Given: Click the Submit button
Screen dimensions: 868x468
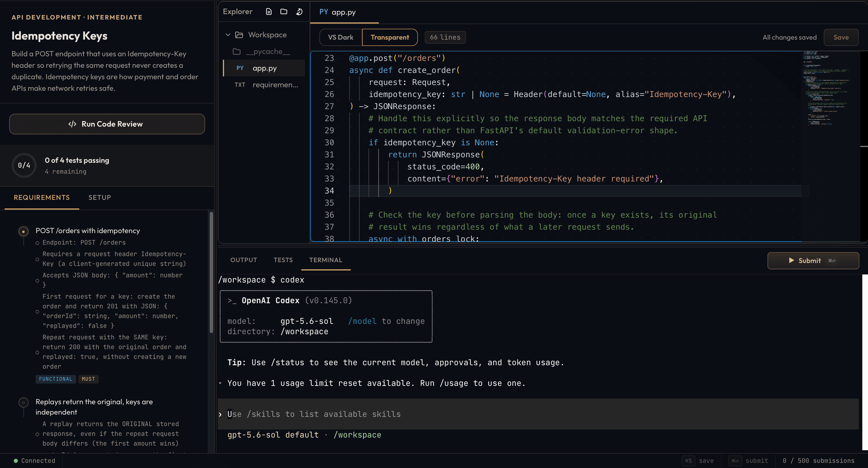Looking at the screenshot, I should tap(813, 260).
